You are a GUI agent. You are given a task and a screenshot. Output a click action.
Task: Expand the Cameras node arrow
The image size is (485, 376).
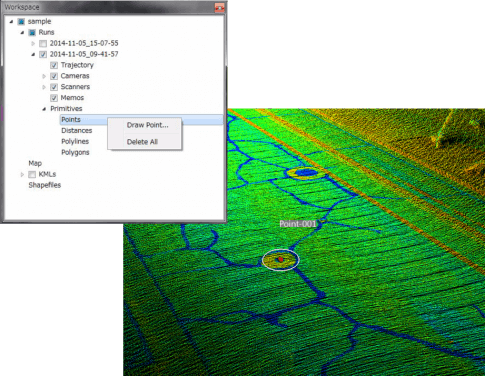point(44,76)
